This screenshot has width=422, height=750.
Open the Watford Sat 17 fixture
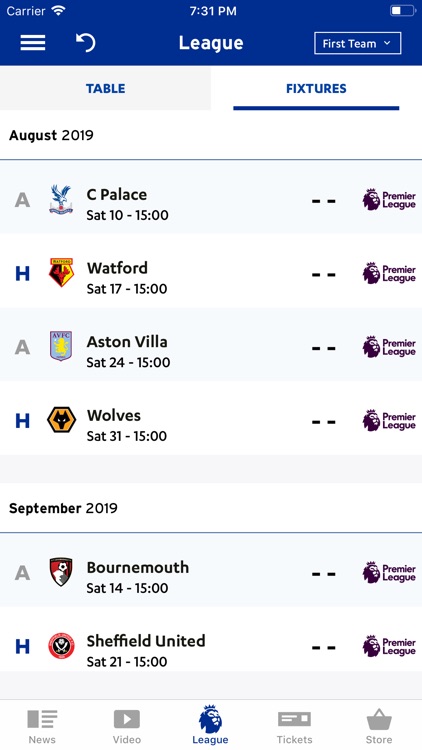tap(211, 271)
